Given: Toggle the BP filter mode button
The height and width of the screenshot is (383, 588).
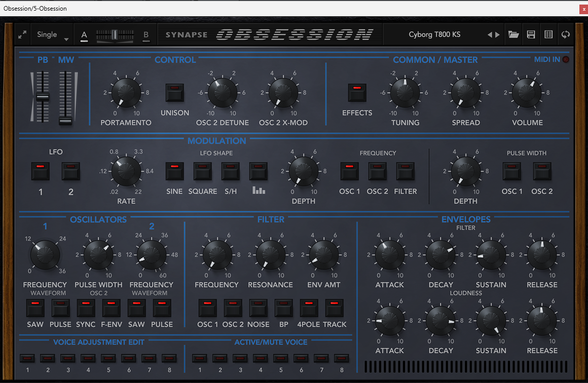Looking at the screenshot, I should (x=283, y=308).
